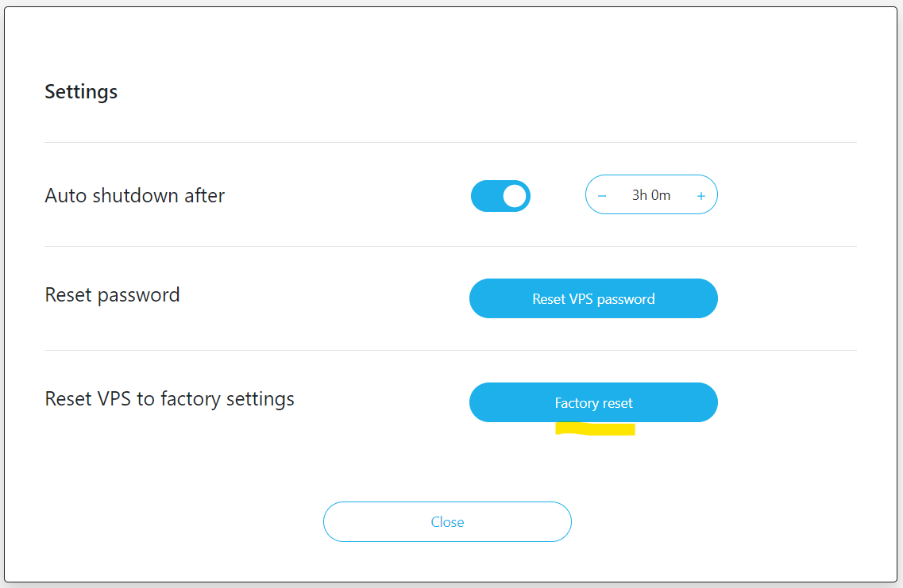Click the 3h 0m duration value
The height and width of the screenshot is (588, 903).
pyautogui.click(x=650, y=195)
